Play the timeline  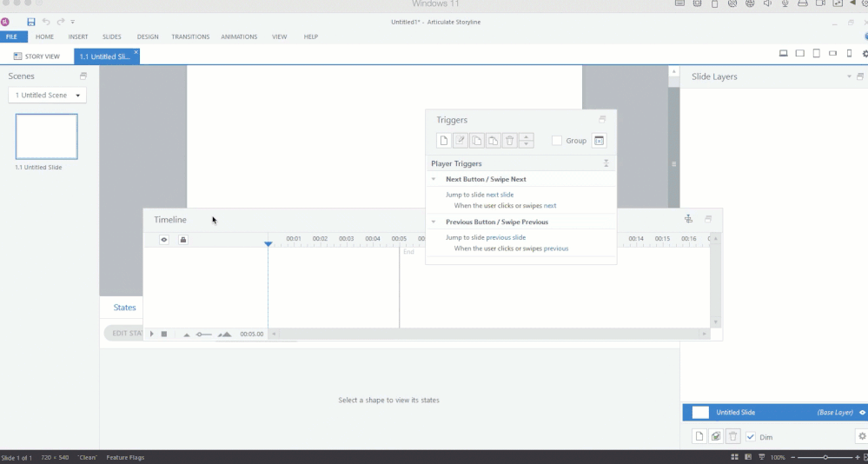coord(152,334)
